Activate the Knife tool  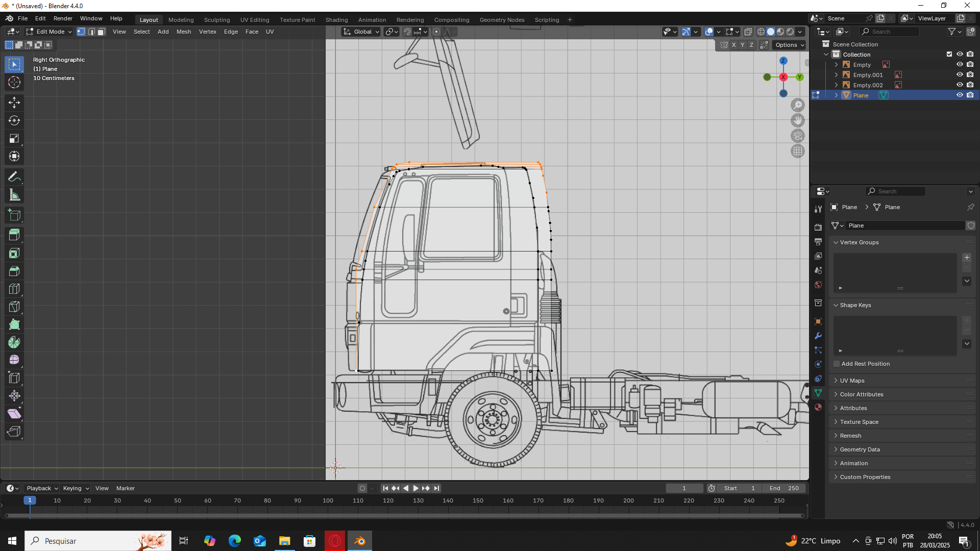14,307
